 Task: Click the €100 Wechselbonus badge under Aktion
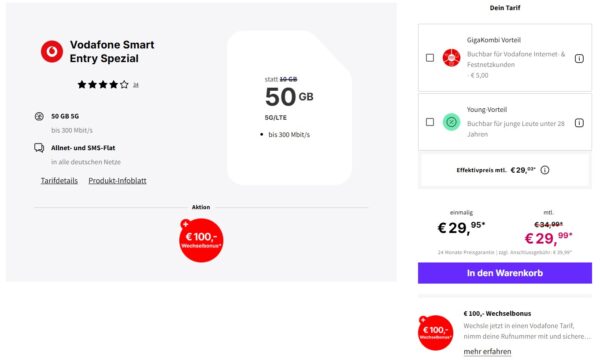pos(201,240)
